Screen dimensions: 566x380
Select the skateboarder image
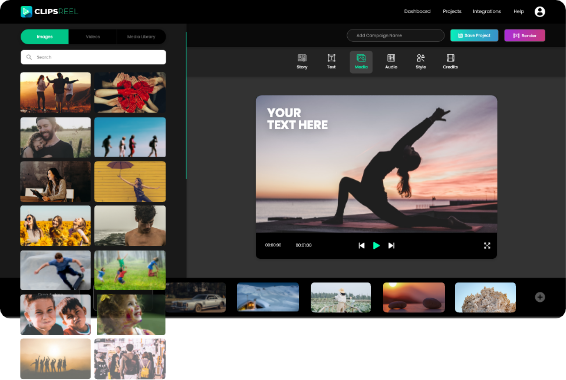point(56,270)
